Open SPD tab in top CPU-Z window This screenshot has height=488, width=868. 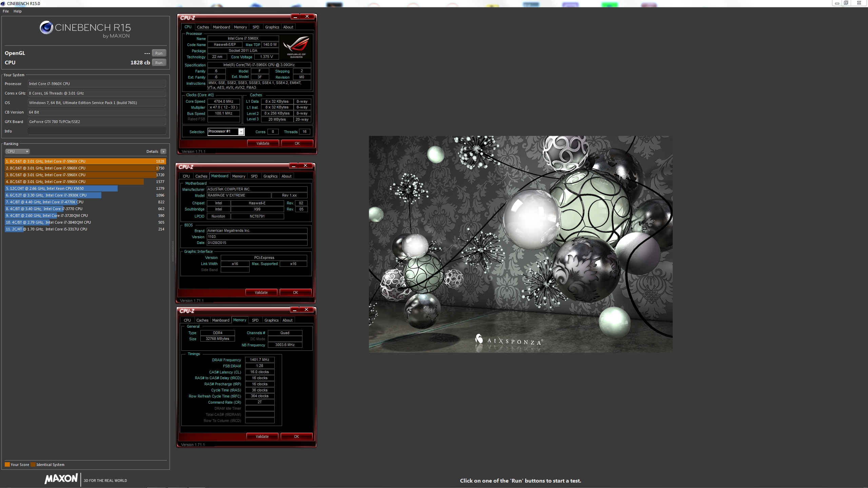point(256,27)
